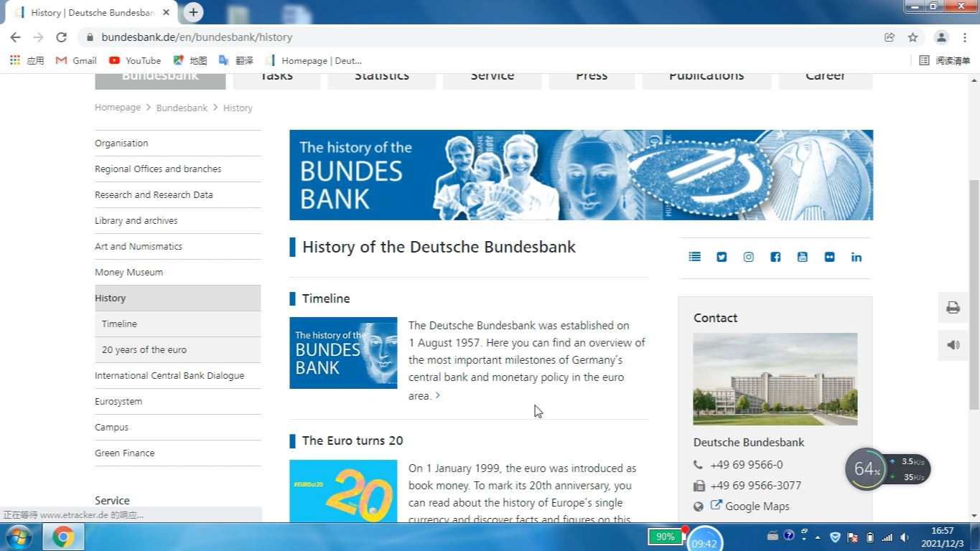This screenshot has width=980, height=551.
Task: Click the list view icon in share bar
Action: 694,257
